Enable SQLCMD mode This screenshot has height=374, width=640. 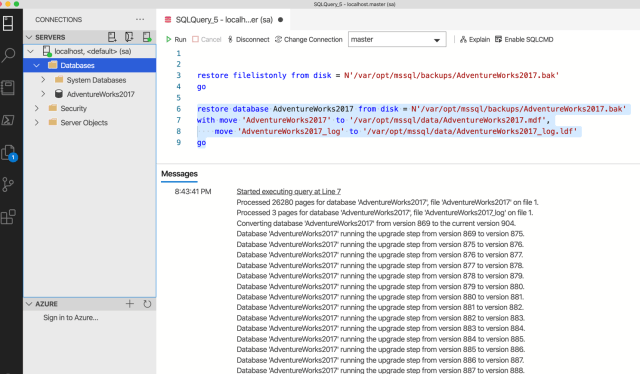(x=524, y=40)
